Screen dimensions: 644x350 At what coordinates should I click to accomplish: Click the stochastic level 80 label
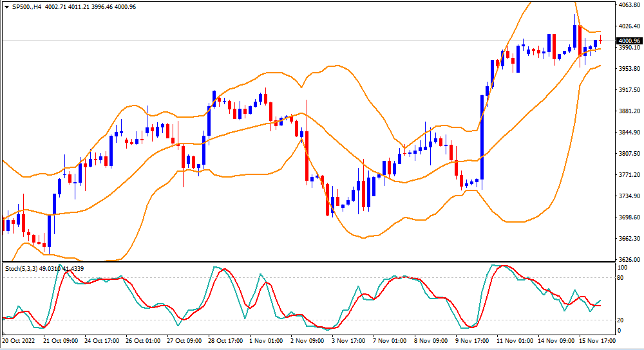pyautogui.click(x=620, y=278)
